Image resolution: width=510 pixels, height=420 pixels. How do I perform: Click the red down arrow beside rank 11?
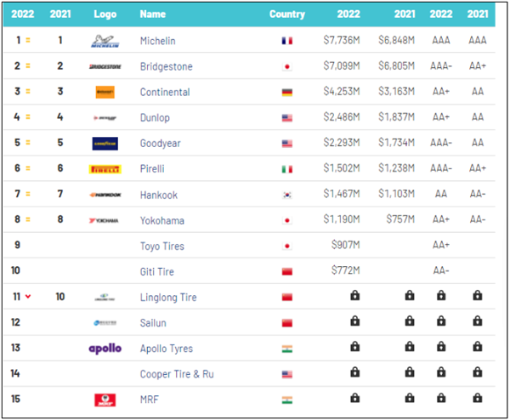coord(28,297)
